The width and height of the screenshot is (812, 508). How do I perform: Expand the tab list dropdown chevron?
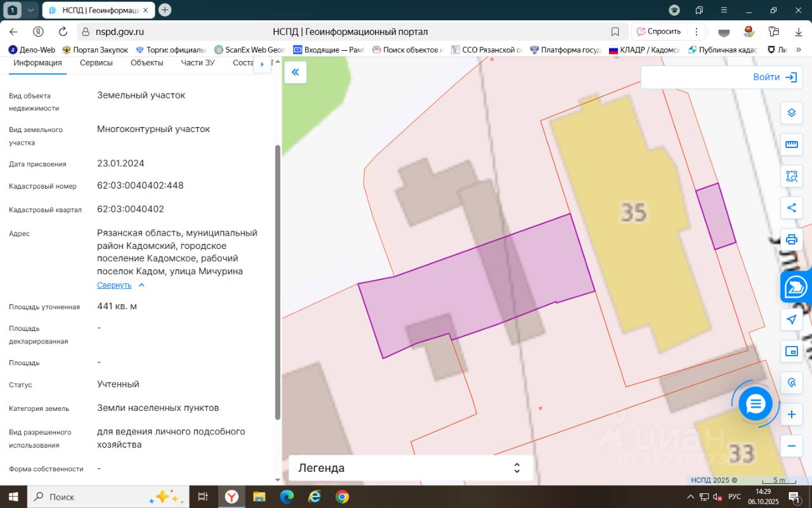pyautogui.click(x=30, y=10)
